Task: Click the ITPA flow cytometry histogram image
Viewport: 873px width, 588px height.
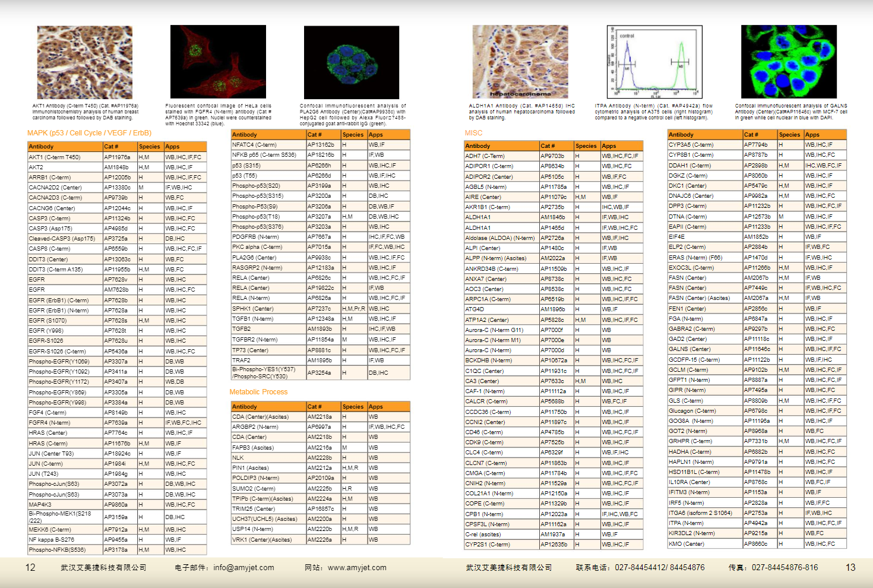Action: click(654, 62)
